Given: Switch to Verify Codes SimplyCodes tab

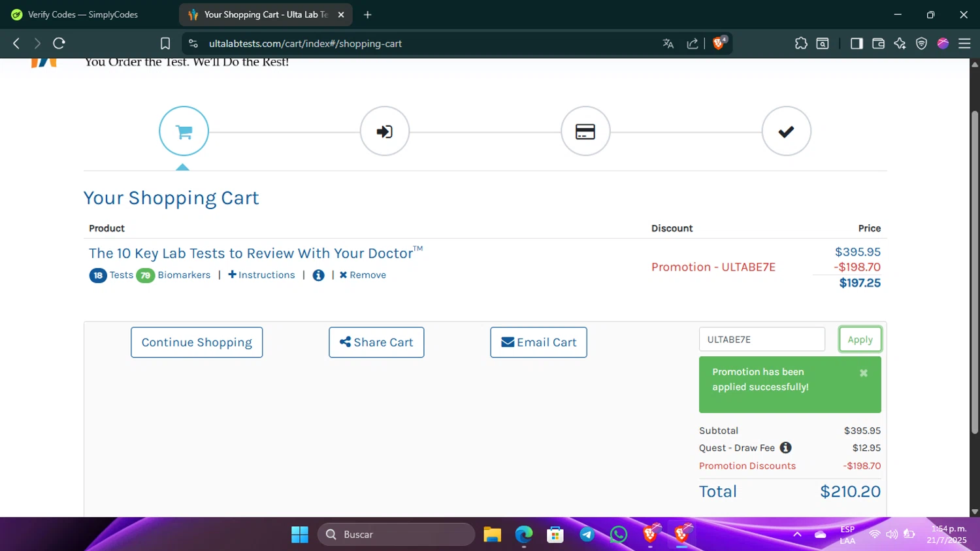Looking at the screenshot, I should click(83, 14).
